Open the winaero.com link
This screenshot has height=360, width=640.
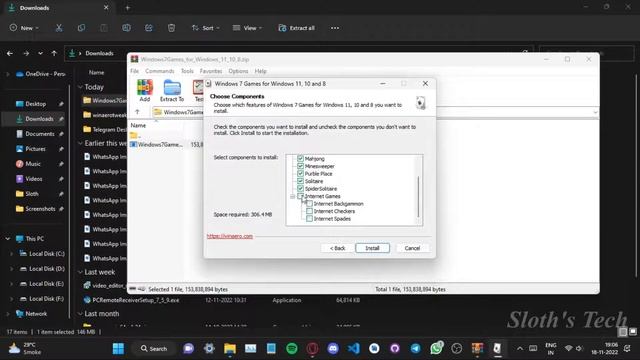click(x=230, y=236)
